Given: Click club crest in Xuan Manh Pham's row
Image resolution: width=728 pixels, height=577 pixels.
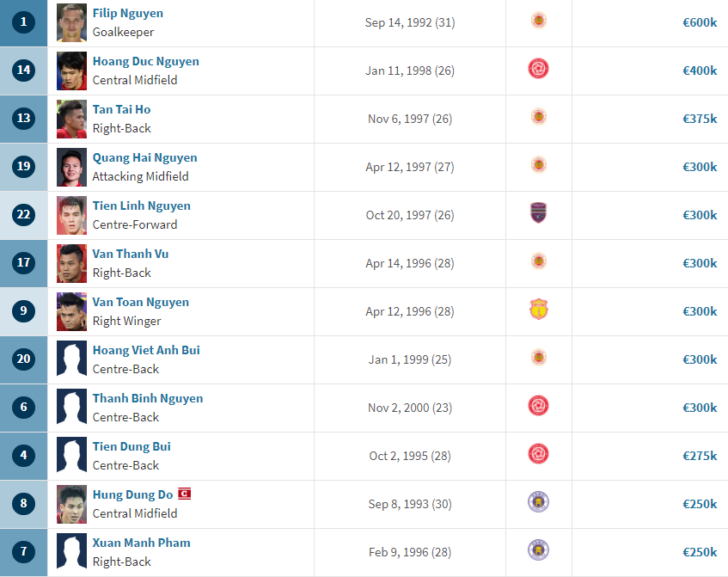Looking at the screenshot, I should pyautogui.click(x=538, y=550).
